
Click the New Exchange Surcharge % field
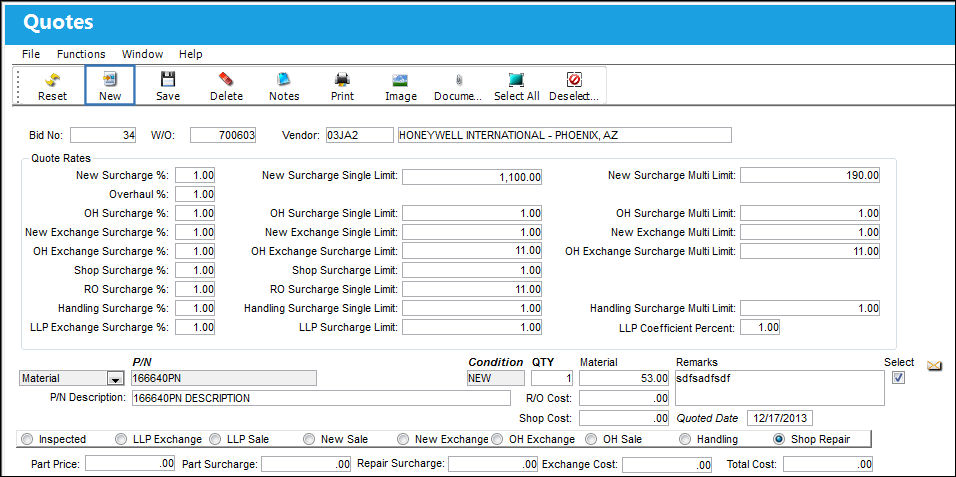[195, 232]
